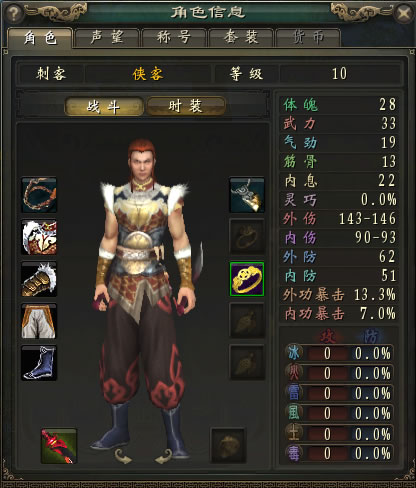Click the necklace equipment slot icon
416x488 pixels.
pos(39,195)
